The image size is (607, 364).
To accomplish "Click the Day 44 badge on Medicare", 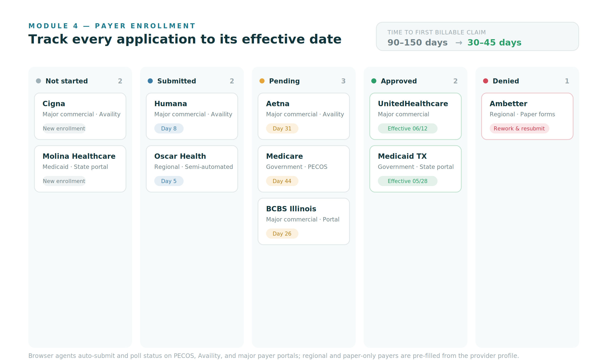I will pyautogui.click(x=282, y=181).
